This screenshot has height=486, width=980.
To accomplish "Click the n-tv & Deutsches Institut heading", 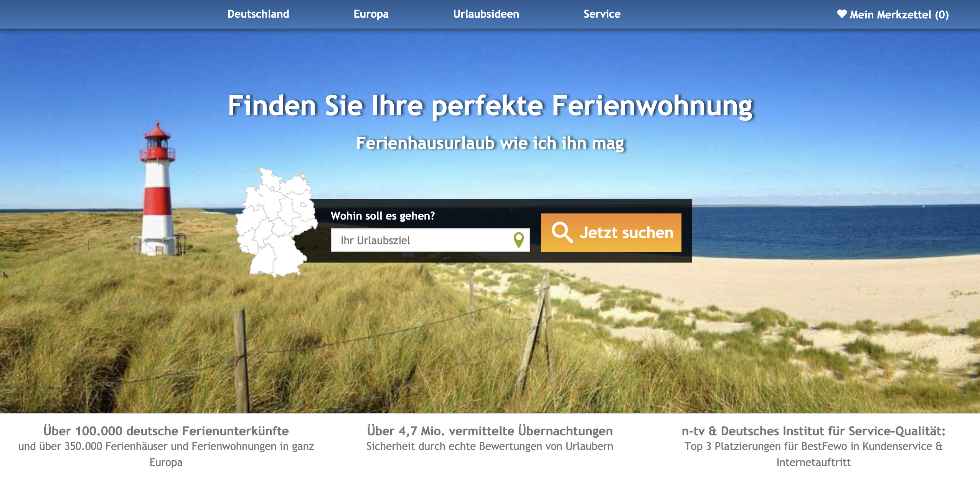I will 813,431.
